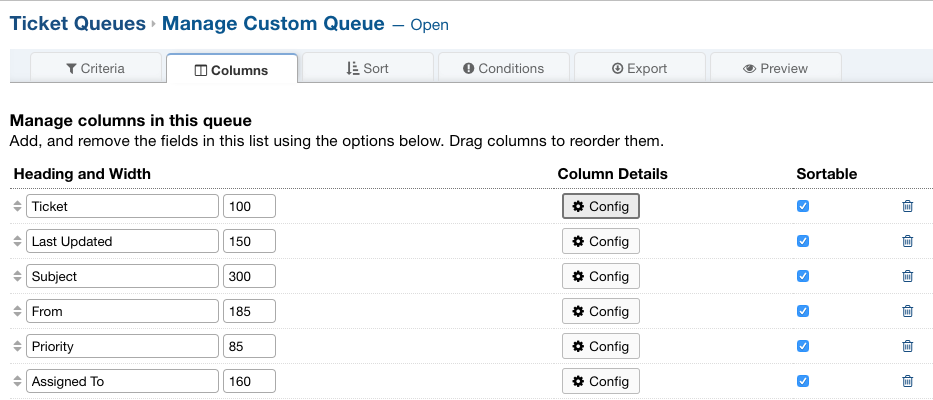Click into the Assigned To heading field

(x=123, y=381)
